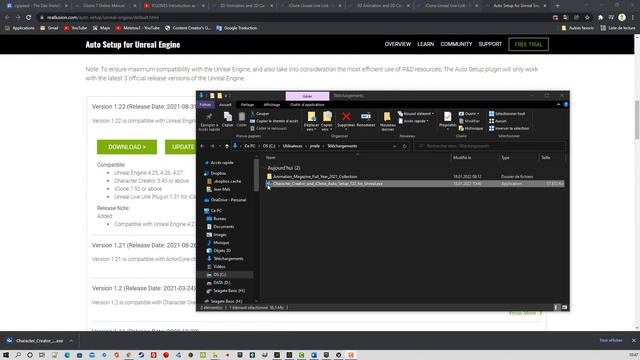Screen dimensions: 640x360
Task: Select the Gérer contextual tab
Action: 307,96
